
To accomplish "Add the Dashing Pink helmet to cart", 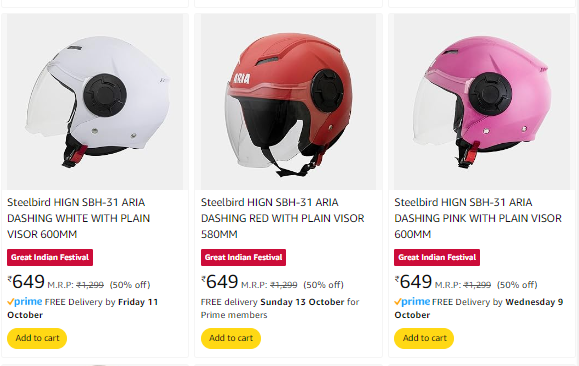I will 424,338.
